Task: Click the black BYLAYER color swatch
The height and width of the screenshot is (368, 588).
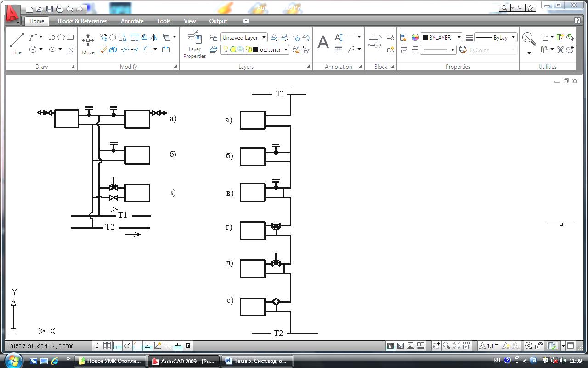Action: pyautogui.click(x=425, y=37)
